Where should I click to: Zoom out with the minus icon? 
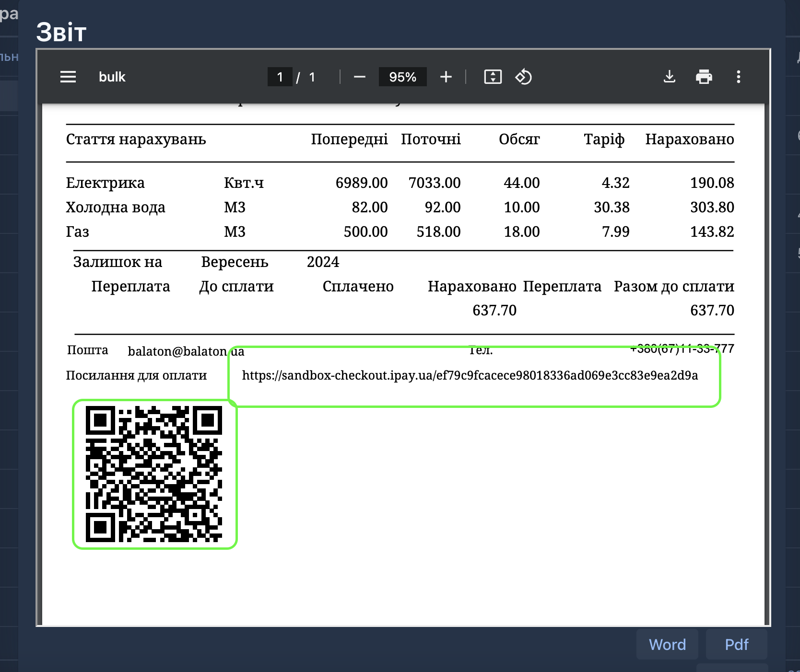[x=360, y=77]
